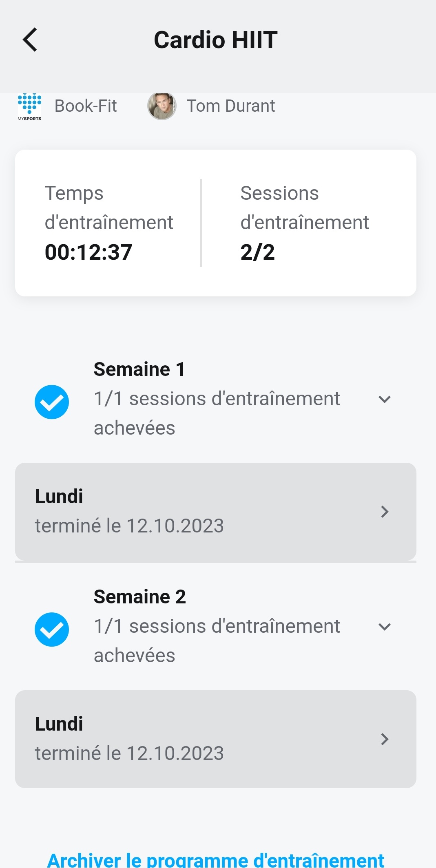Select the Lundi card under Semaine 2
The height and width of the screenshot is (868, 436).
point(216,739)
